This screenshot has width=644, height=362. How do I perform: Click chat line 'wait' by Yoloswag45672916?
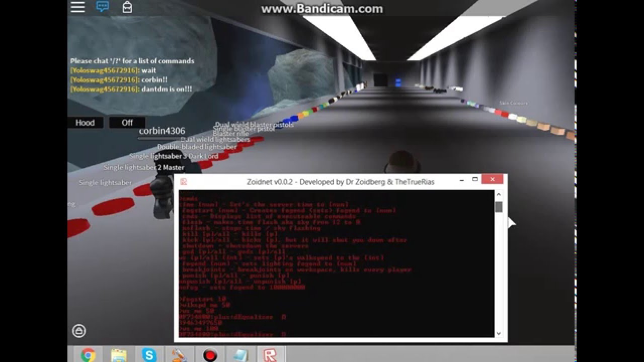(x=113, y=70)
